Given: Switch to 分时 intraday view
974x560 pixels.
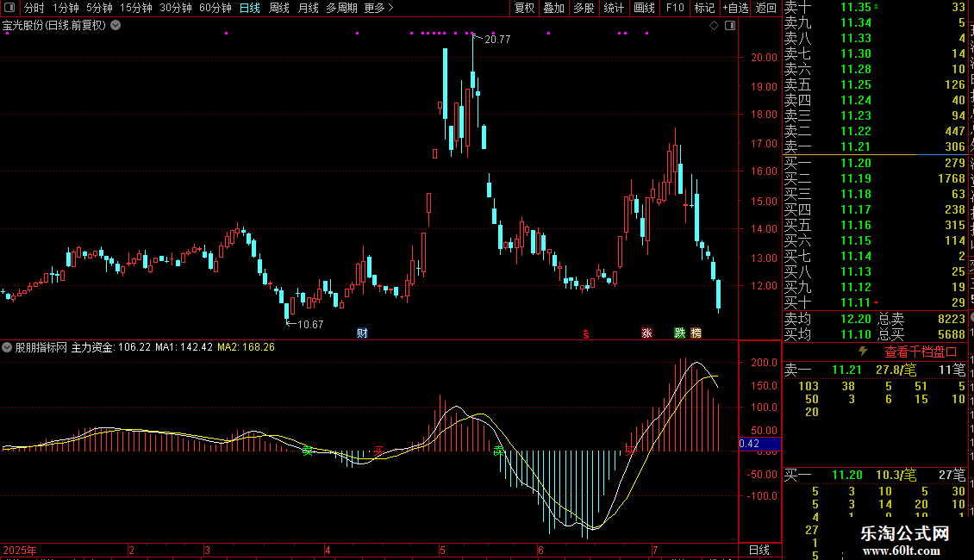Looking at the screenshot, I should [x=34, y=8].
